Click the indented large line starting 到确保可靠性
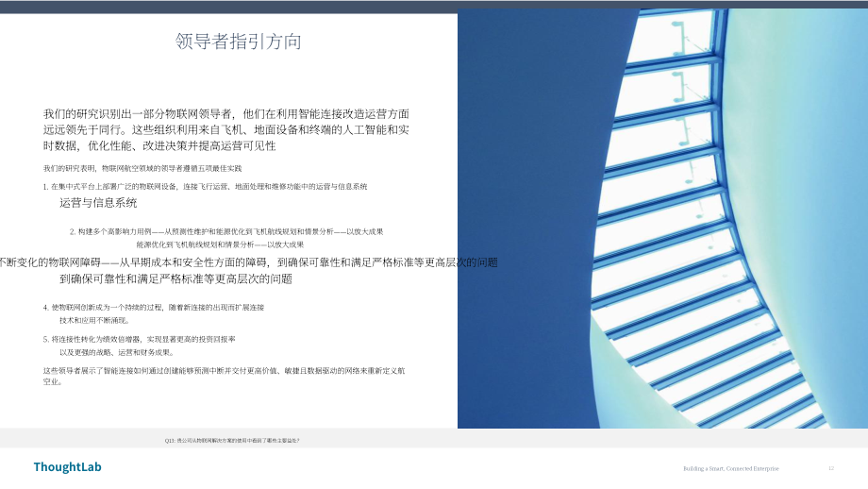The height and width of the screenshot is (489, 868). (175, 279)
